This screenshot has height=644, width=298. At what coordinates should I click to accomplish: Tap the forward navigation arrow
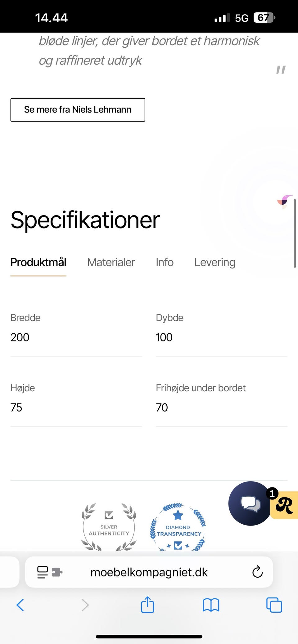(85, 605)
